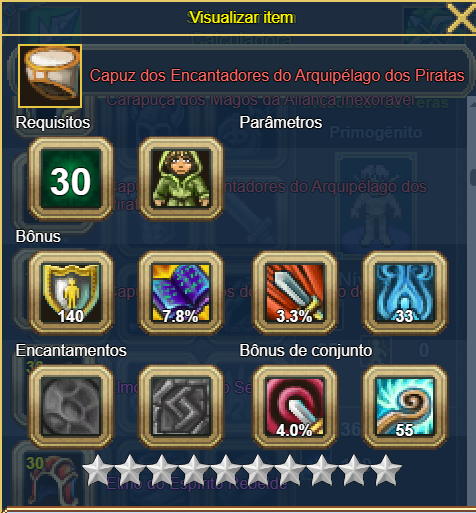Select the blue rune bonus icon with 33
The height and width of the screenshot is (513, 476).
click(x=405, y=293)
